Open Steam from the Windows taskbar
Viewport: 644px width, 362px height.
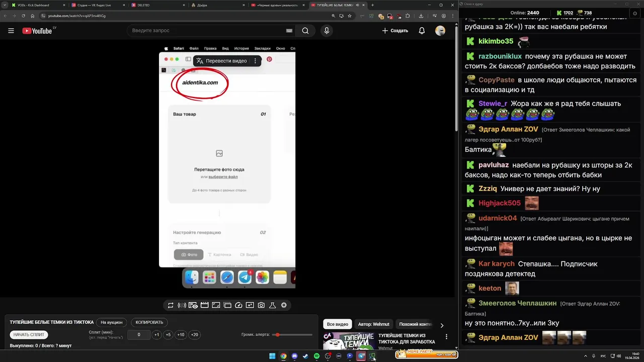[305, 356]
